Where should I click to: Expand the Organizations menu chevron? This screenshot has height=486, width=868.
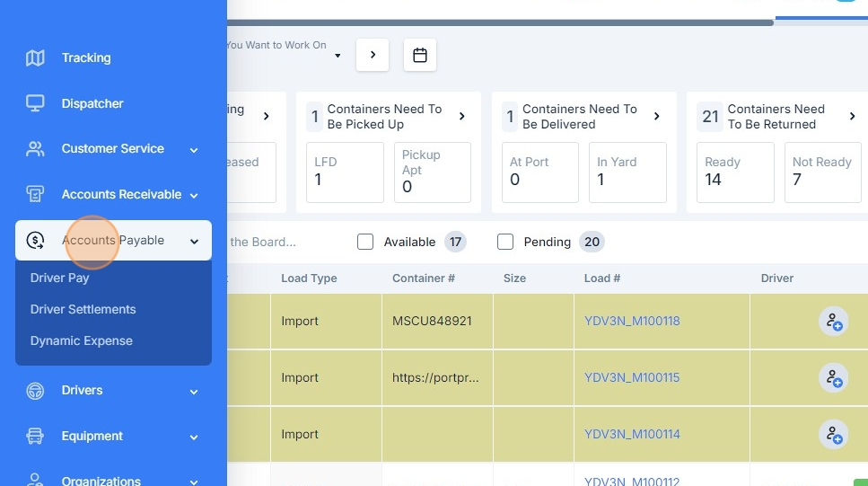(x=194, y=482)
